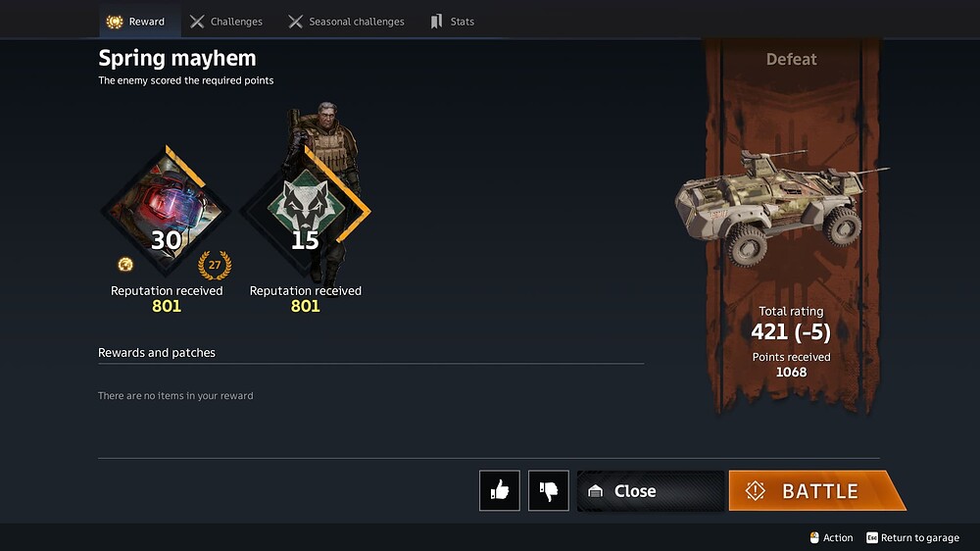Click the Action mouse hint
This screenshot has width=980, height=551.
pyautogui.click(x=831, y=538)
